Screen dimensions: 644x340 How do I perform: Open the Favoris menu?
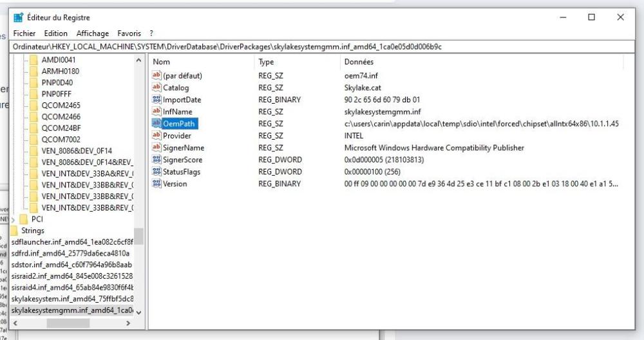tap(129, 33)
